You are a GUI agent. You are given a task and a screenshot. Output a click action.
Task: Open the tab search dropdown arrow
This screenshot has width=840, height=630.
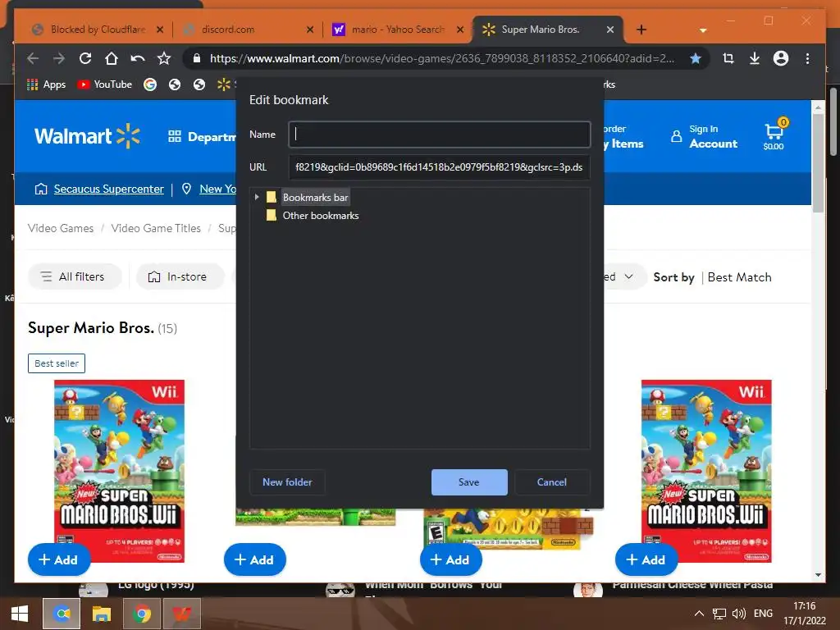tap(703, 30)
